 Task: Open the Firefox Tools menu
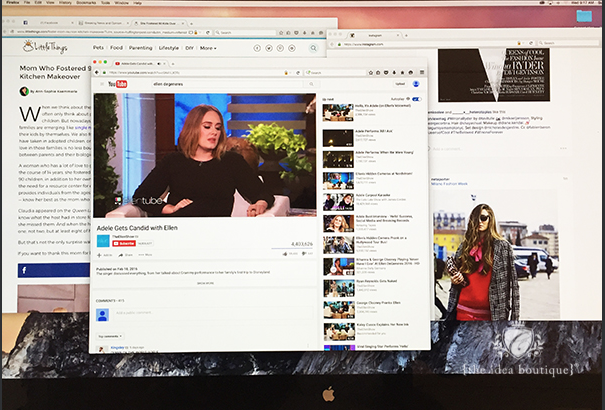coord(105,2)
